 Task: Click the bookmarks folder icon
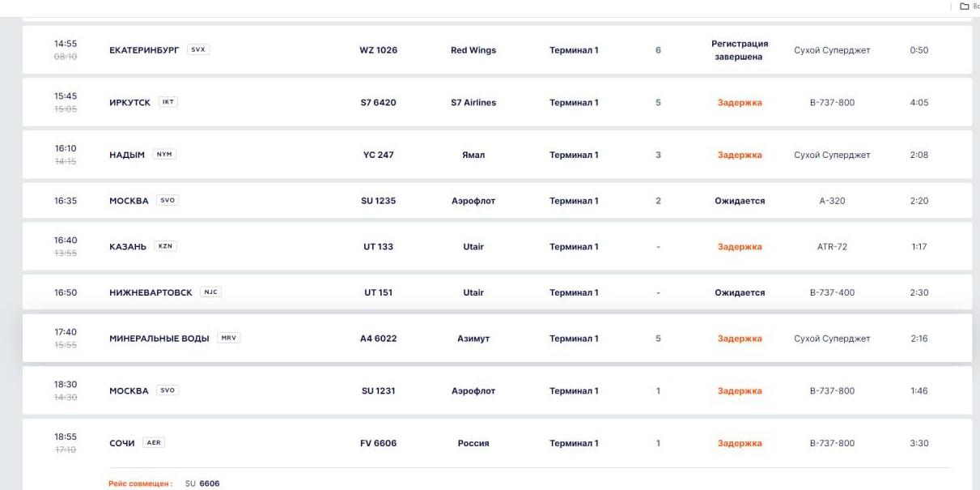[964, 6]
